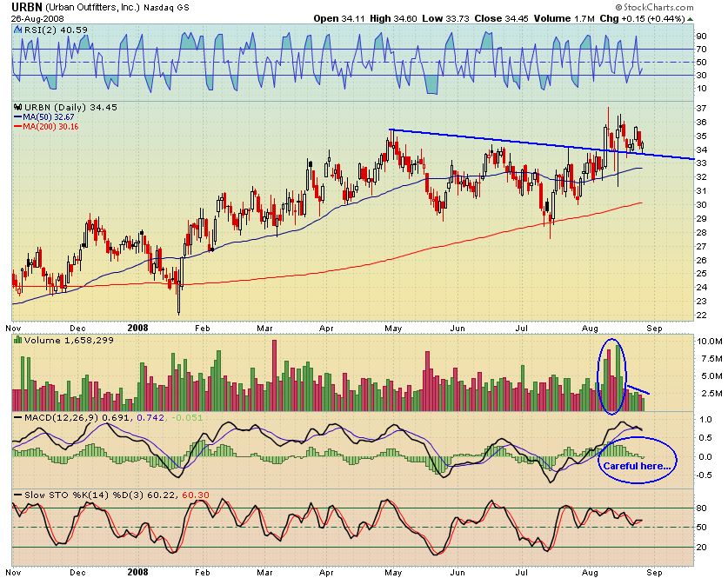Click the Volume 1,658,299 panel label
Viewport: 728px width, 578px height.
69,340
